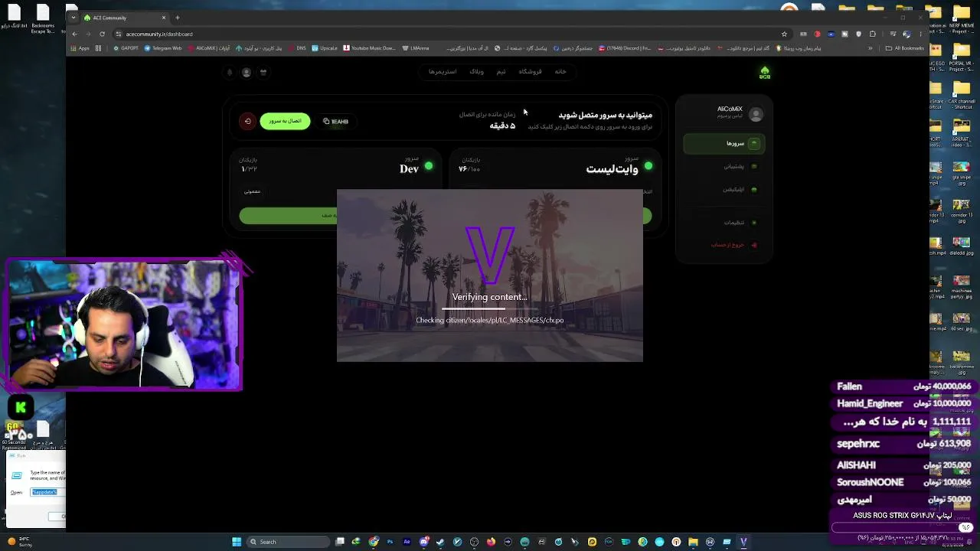The height and width of the screenshot is (551, 980).
Task: Click the green status dot on Dev server
Action: [x=429, y=165]
